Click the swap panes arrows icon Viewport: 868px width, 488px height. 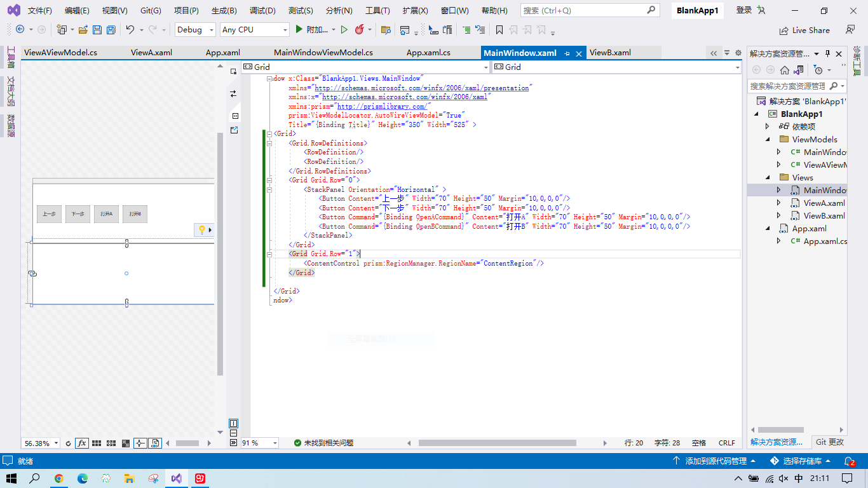(x=233, y=93)
